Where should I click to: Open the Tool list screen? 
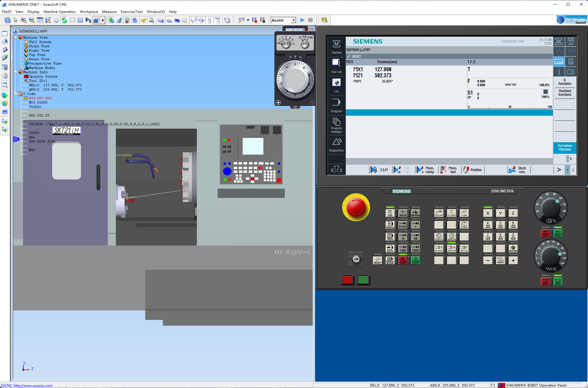[336, 66]
